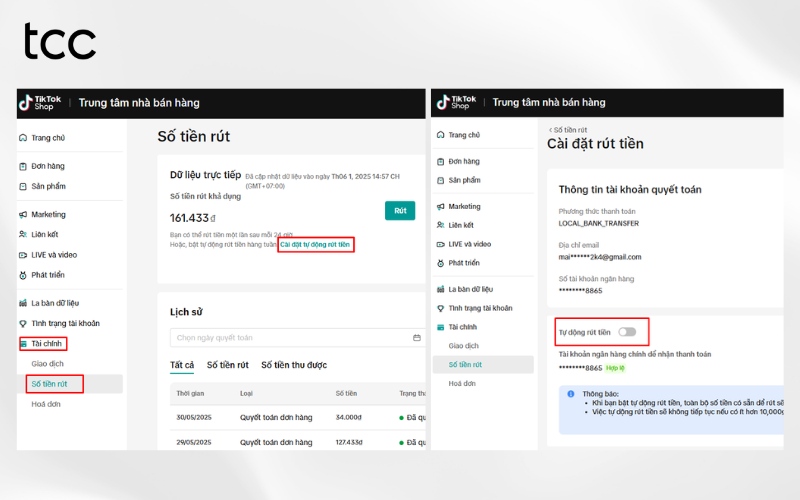Click email mai******2k4@gmail.com

(600, 257)
